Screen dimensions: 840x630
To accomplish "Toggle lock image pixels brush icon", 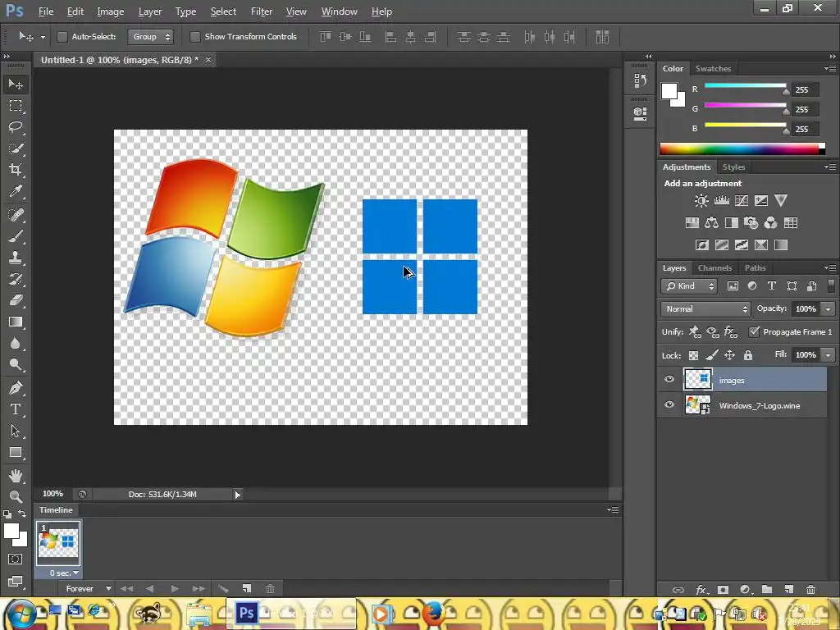I will pos(711,355).
